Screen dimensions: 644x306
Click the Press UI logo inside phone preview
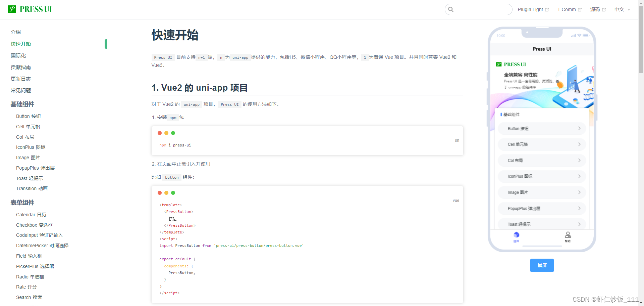click(511, 64)
